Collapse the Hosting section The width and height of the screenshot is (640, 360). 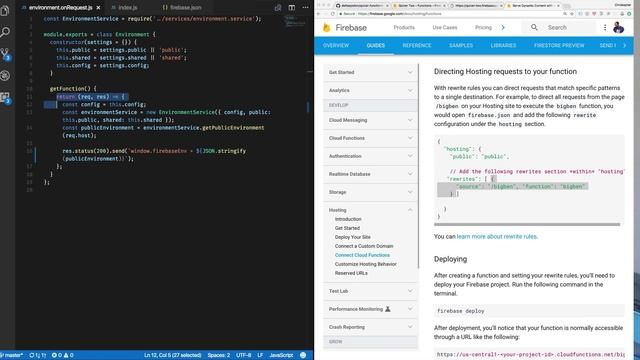point(371,210)
